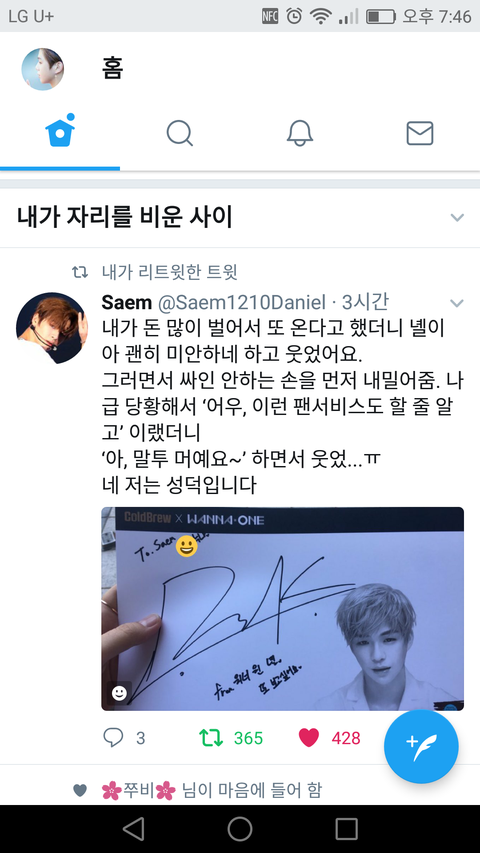Open the tweet options chevron for Saem

pyautogui.click(x=457, y=303)
